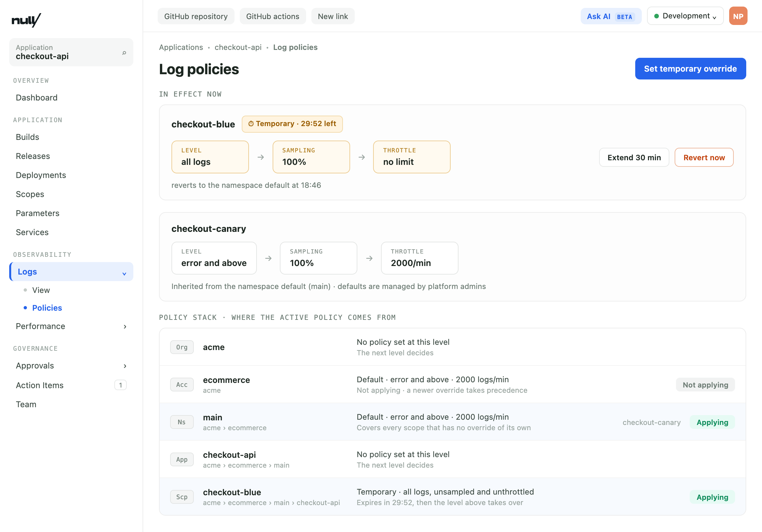Click the Applying status on checkout-blue row

click(712, 498)
